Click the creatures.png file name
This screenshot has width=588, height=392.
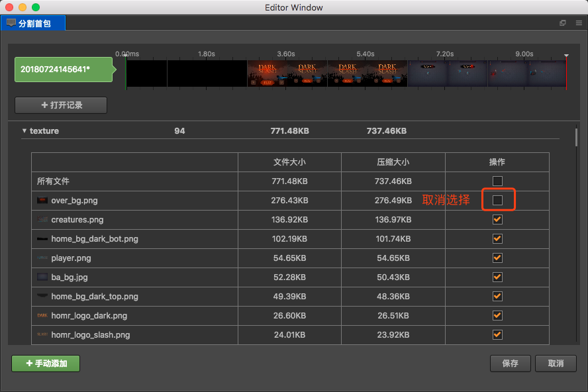(77, 219)
